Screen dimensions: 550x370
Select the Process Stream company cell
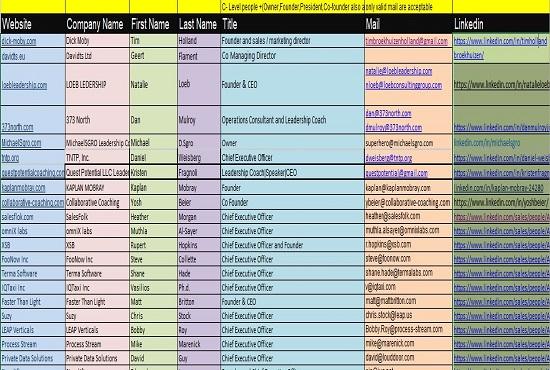tap(97, 344)
